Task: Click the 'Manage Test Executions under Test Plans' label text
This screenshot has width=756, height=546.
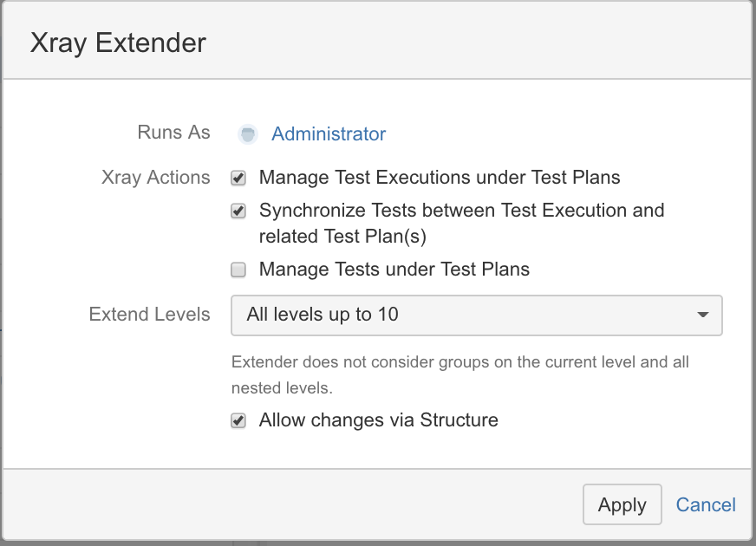Action: point(440,178)
